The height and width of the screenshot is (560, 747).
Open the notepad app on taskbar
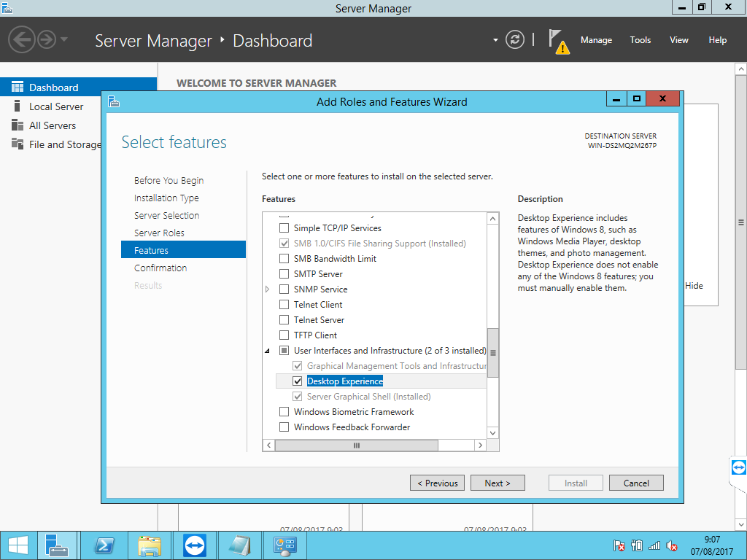239,545
